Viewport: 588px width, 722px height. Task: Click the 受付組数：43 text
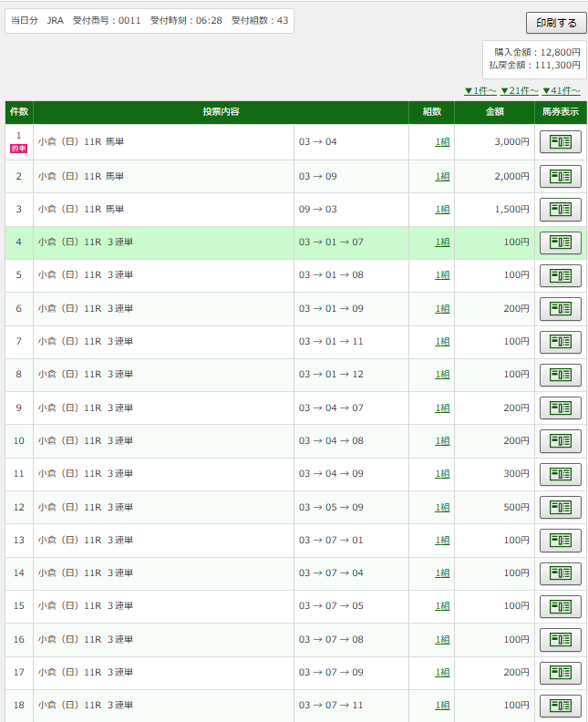pos(260,21)
